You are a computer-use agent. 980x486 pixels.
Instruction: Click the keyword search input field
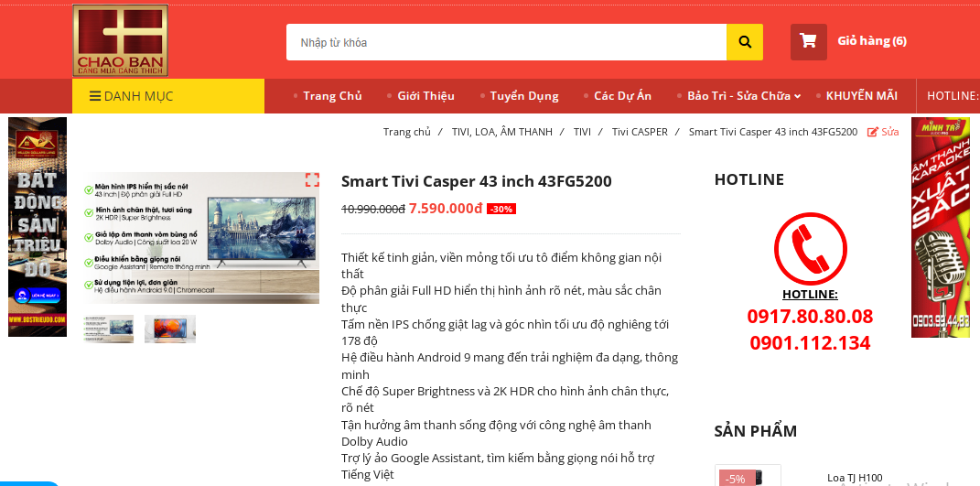click(506, 42)
